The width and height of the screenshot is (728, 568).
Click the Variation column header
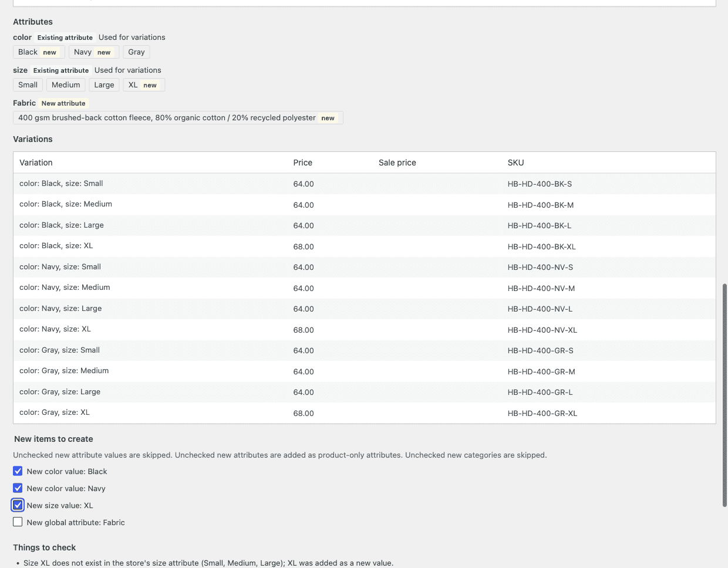36,163
